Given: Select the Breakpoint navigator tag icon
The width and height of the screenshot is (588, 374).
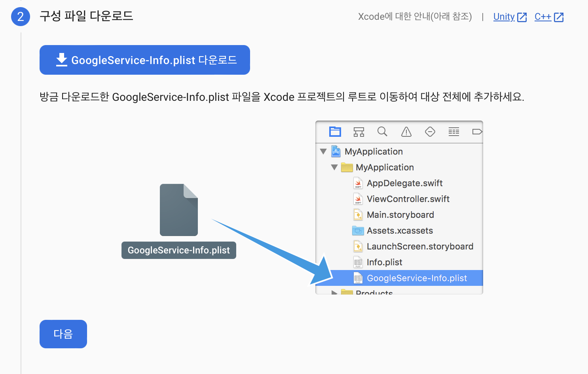Looking at the screenshot, I should 477,132.
